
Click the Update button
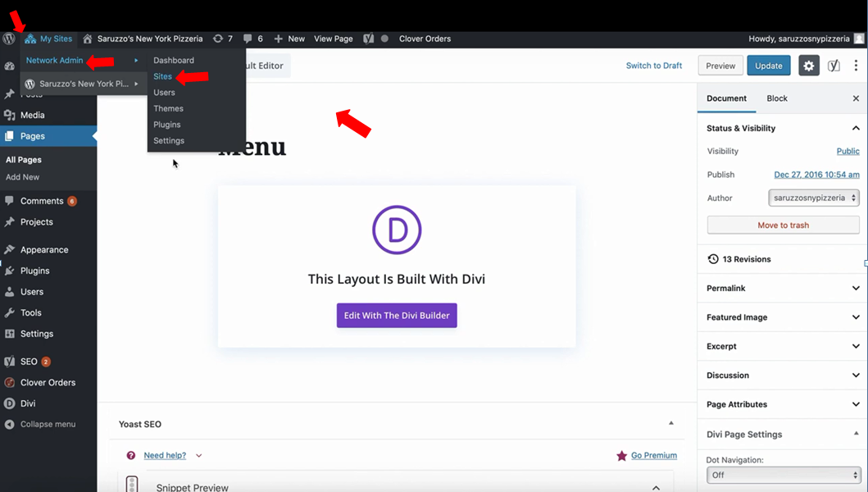pyautogui.click(x=768, y=66)
